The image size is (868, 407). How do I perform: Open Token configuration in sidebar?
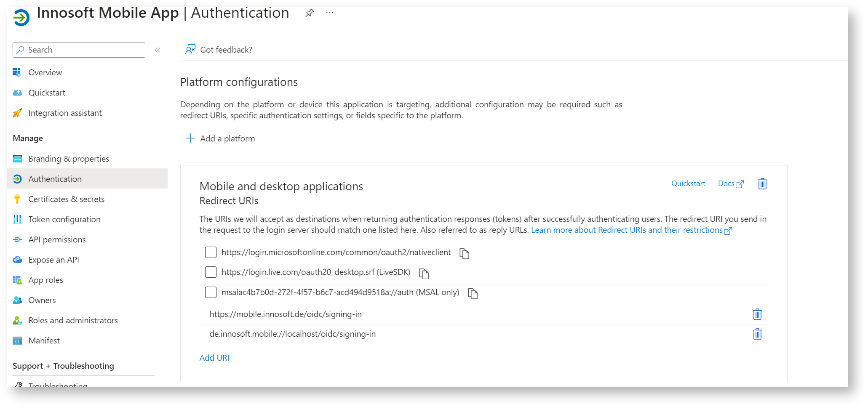tap(64, 219)
